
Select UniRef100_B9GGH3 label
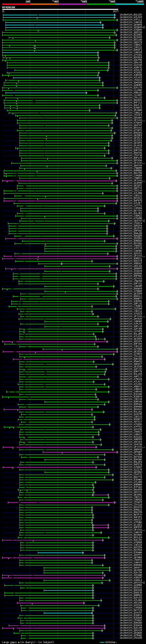131,133
